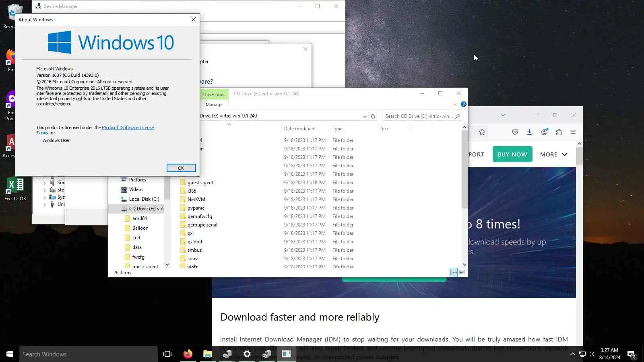Click the Task View icon on the taskbar
Screen dimensions: 644x362
click(167, 354)
